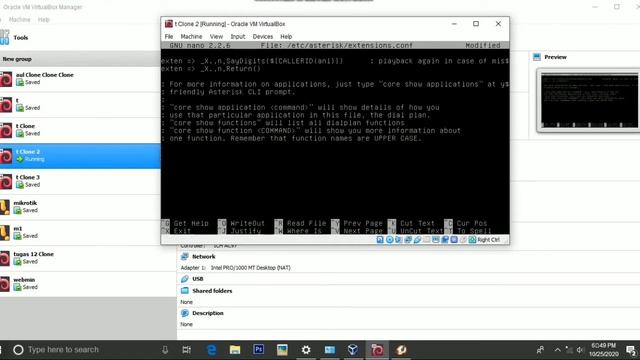The width and height of the screenshot is (640, 360).
Task: Select the t Clone VM entry
Action: coord(80,130)
